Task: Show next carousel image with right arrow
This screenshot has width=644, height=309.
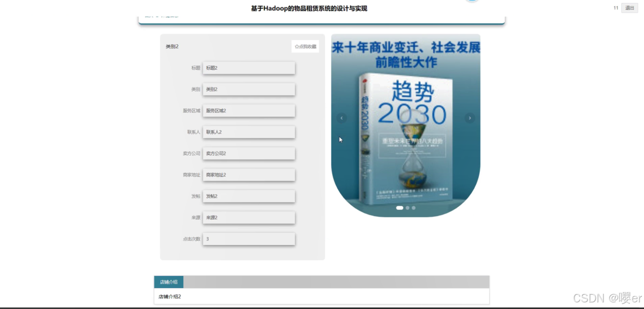Action: pos(469,118)
